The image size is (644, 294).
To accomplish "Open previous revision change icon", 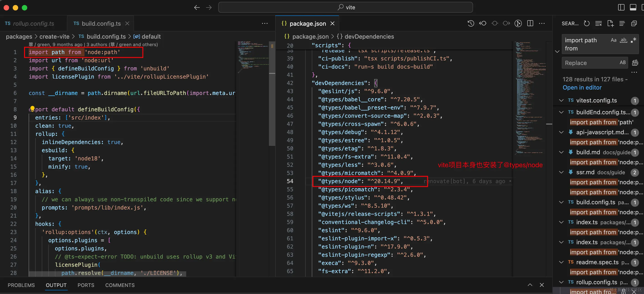I will pos(483,24).
